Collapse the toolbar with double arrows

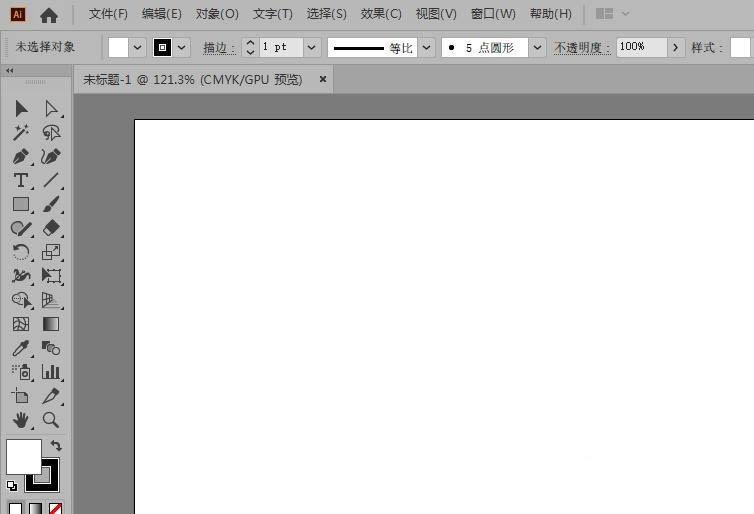pos(10,71)
